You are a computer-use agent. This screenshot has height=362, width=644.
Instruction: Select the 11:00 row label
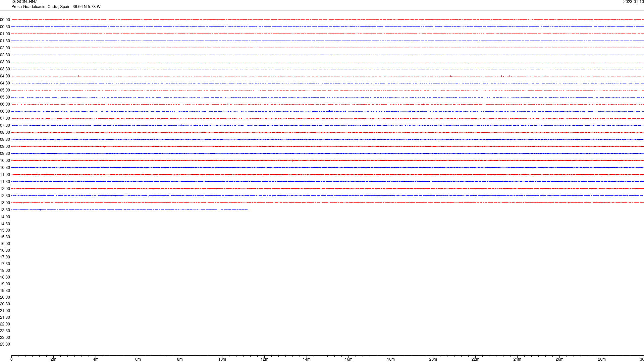(x=5, y=175)
